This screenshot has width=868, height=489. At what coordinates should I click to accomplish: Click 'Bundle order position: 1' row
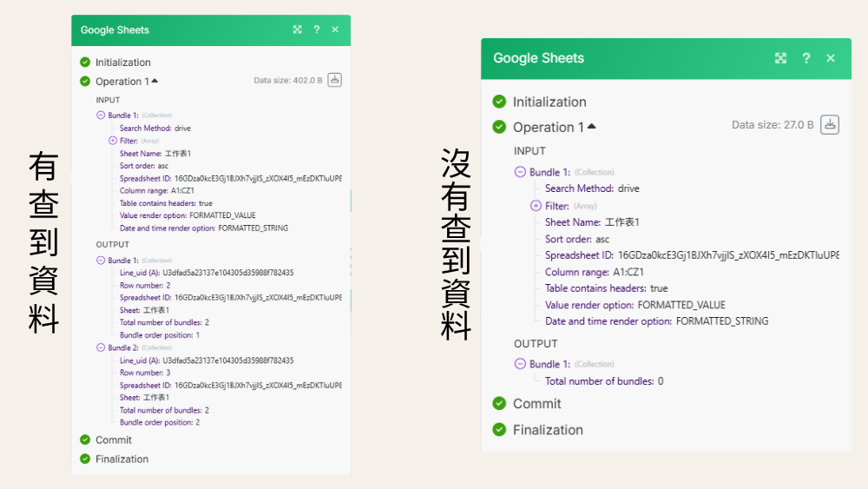tap(160, 335)
